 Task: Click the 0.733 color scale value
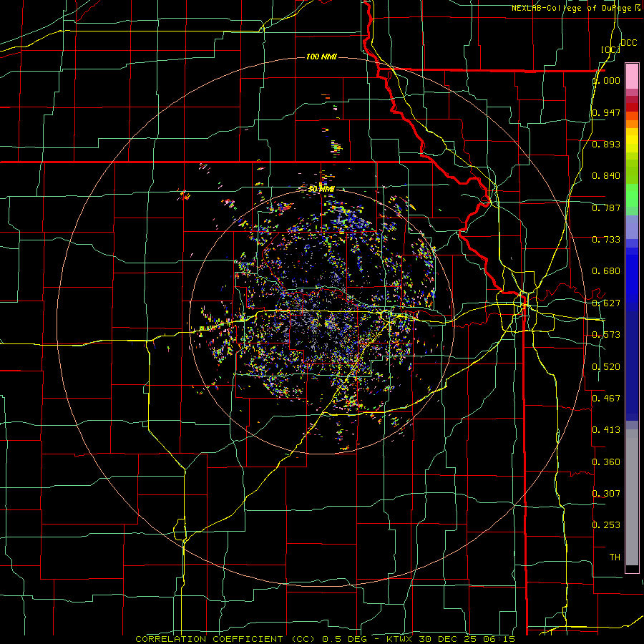pyautogui.click(x=606, y=240)
